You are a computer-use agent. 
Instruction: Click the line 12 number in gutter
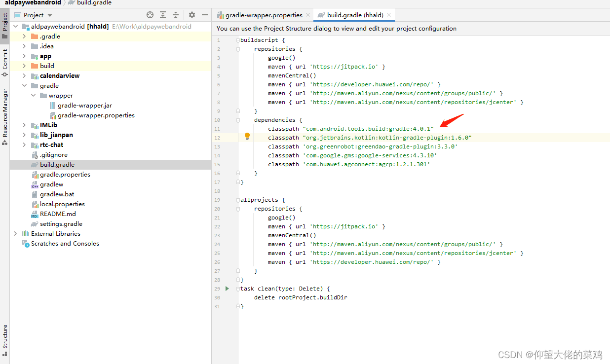click(x=217, y=138)
